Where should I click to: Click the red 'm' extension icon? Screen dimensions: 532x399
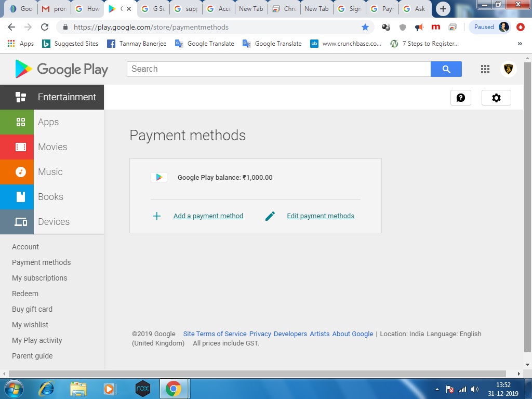(436, 27)
